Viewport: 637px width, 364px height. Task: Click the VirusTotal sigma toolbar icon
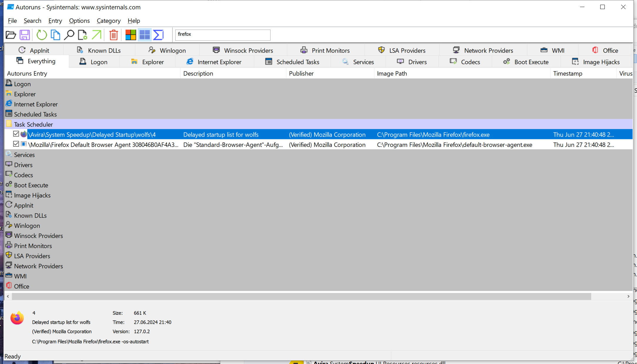click(x=158, y=35)
